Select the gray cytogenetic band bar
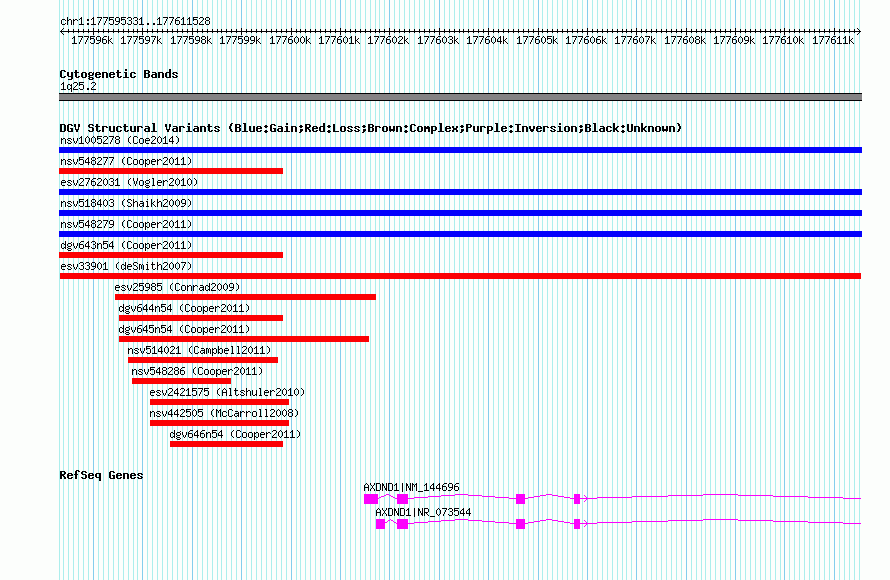This screenshot has height=580, width=890. pos(460,97)
